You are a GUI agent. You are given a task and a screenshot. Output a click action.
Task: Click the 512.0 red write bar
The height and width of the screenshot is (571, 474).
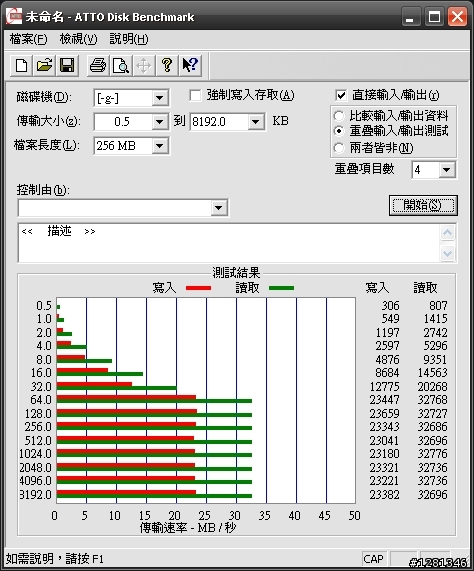tap(125, 438)
